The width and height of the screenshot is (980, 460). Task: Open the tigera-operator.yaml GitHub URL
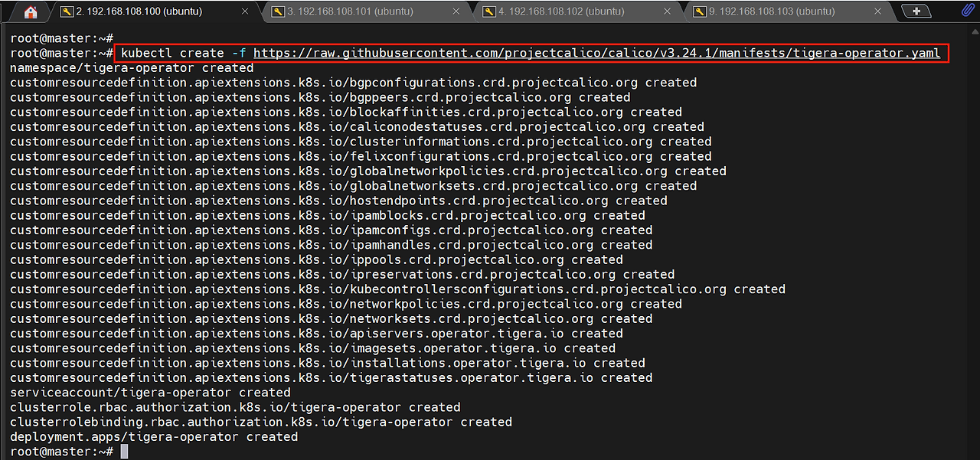point(596,54)
